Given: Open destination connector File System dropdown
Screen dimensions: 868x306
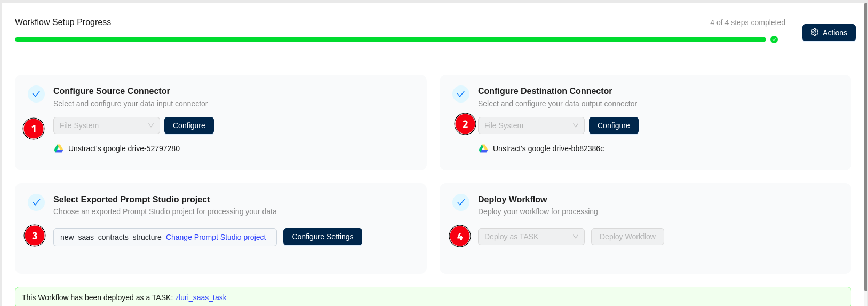Looking at the screenshot, I should [531, 125].
